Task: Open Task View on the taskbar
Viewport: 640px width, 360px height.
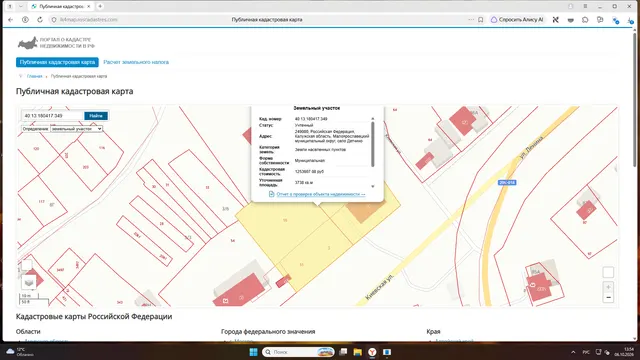Action: click(343, 352)
